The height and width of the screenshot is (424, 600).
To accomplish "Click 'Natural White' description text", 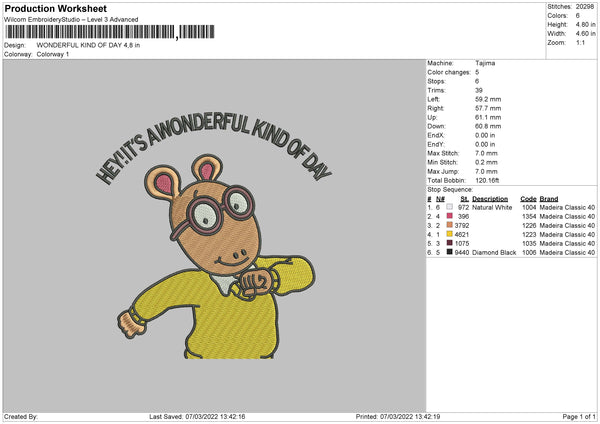I will click(x=492, y=207).
